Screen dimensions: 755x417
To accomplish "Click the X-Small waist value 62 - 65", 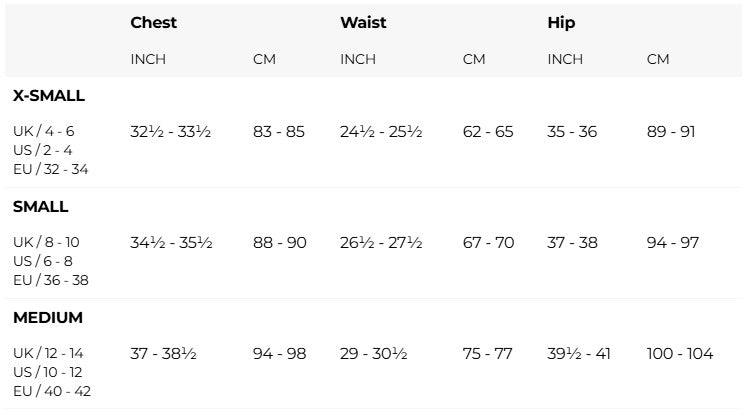I will 488,132.
